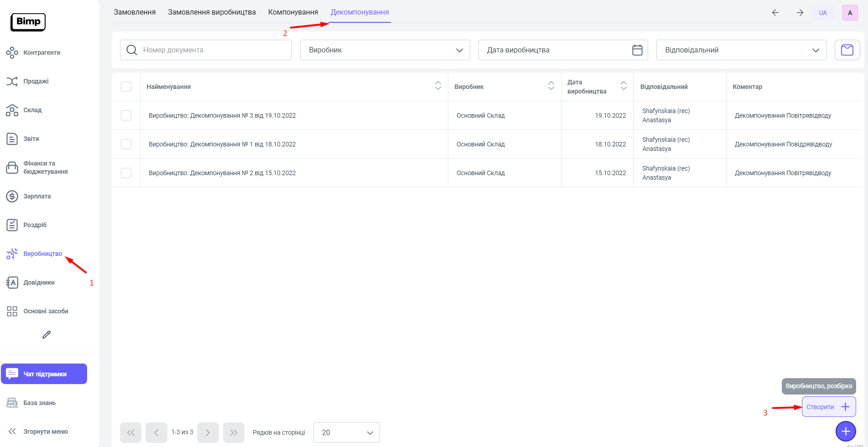Open the rows per page dropdown
Viewport: 868px width, 447px height.
click(x=346, y=432)
